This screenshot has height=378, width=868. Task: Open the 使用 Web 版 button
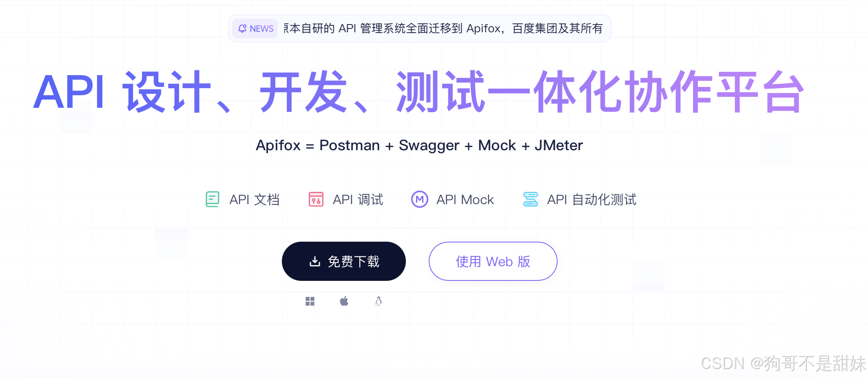(x=493, y=261)
